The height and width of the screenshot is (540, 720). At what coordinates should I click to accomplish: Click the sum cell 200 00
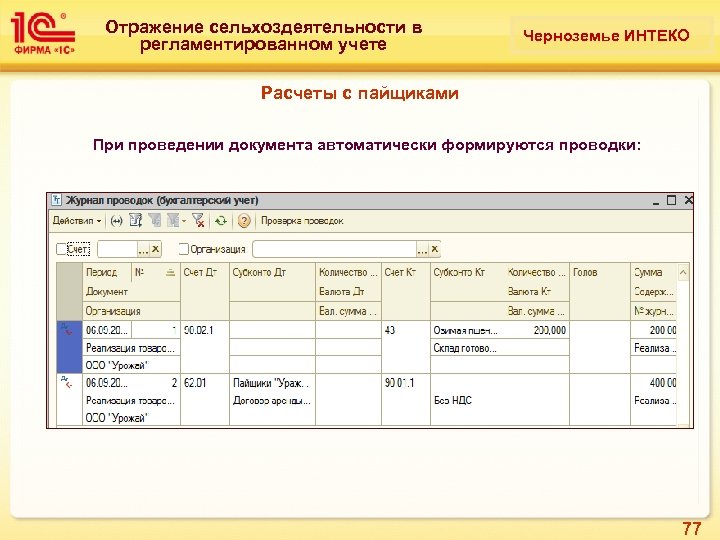click(x=653, y=330)
